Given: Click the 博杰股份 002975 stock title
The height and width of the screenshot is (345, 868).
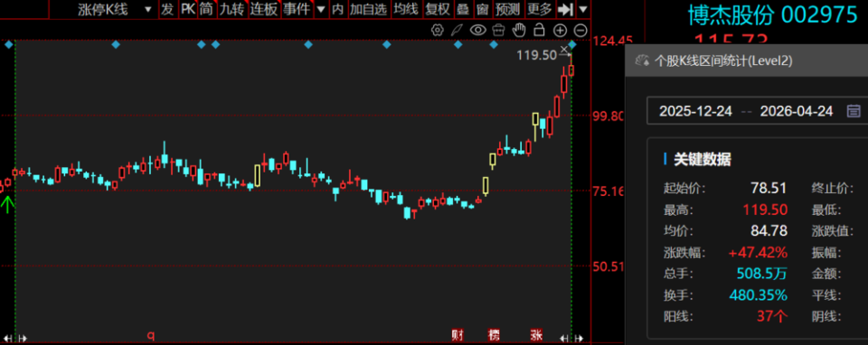Looking at the screenshot, I should [773, 15].
